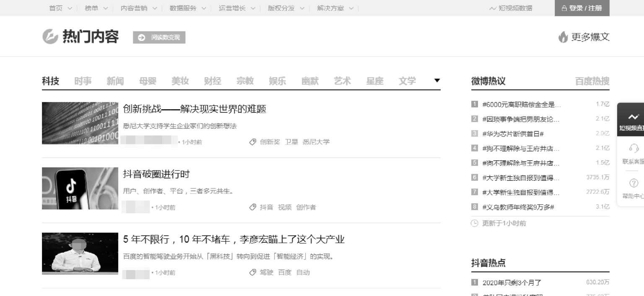Click the 创新奖 tag
The height and width of the screenshot is (296, 644).
click(x=270, y=142)
